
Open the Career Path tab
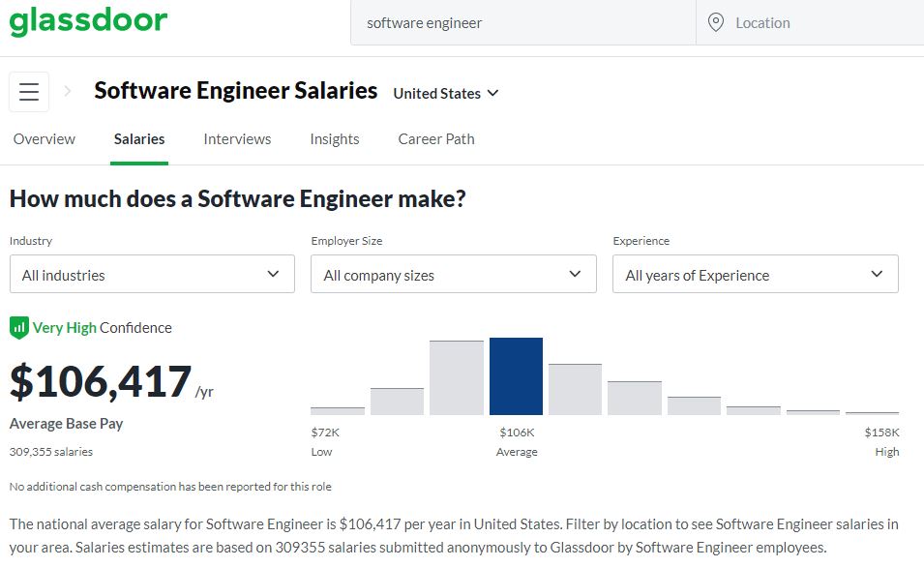[435, 138]
